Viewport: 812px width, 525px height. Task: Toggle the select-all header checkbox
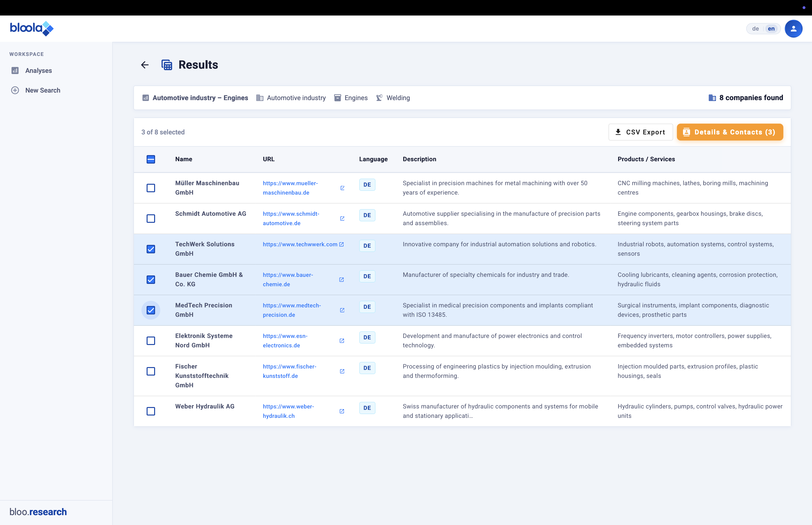[151, 159]
